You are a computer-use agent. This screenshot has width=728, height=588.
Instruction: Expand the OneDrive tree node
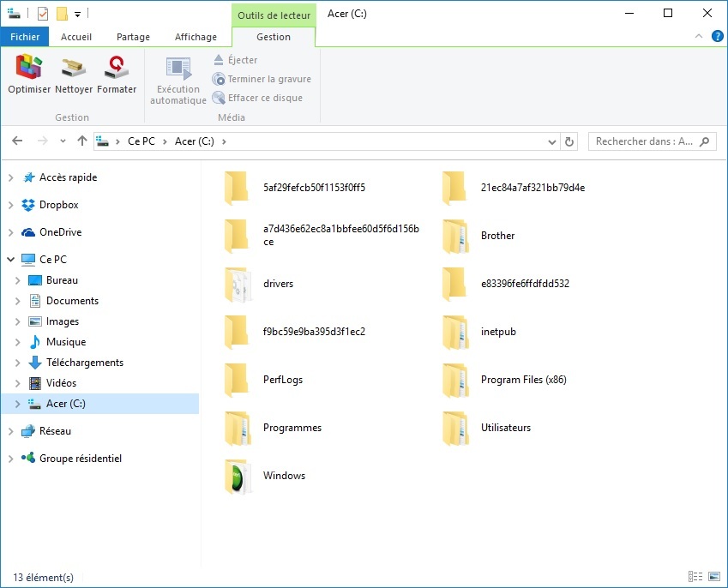tap(10, 232)
